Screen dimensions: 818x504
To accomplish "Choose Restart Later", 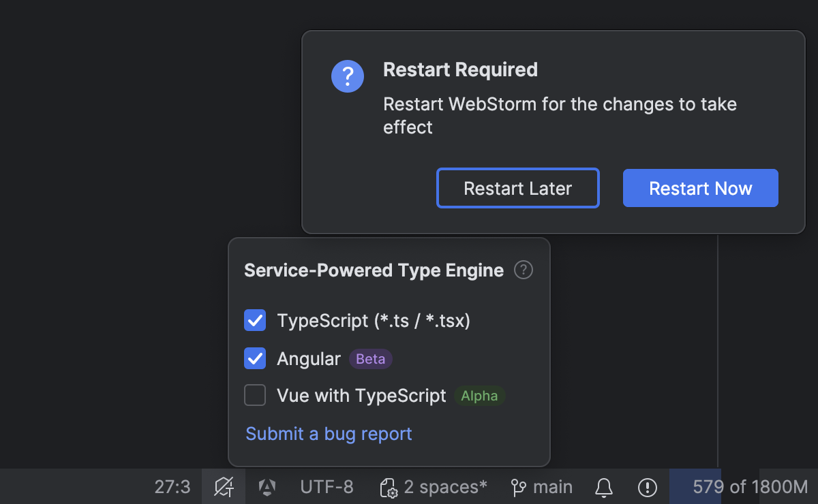I will coord(517,188).
